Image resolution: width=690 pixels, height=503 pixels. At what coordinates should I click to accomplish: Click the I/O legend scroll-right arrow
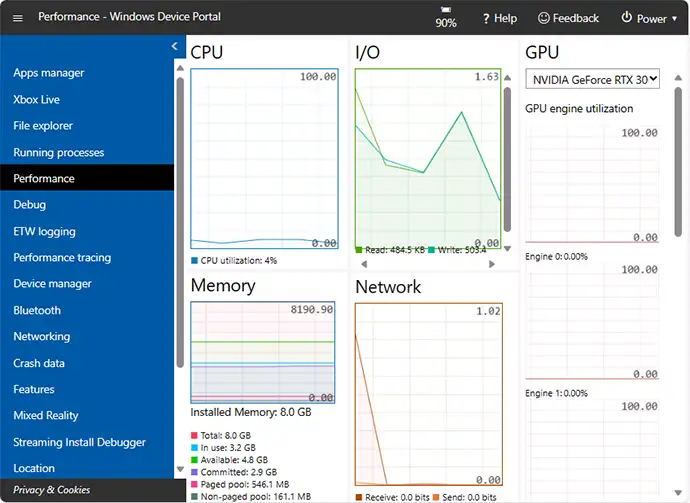tap(492, 264)
